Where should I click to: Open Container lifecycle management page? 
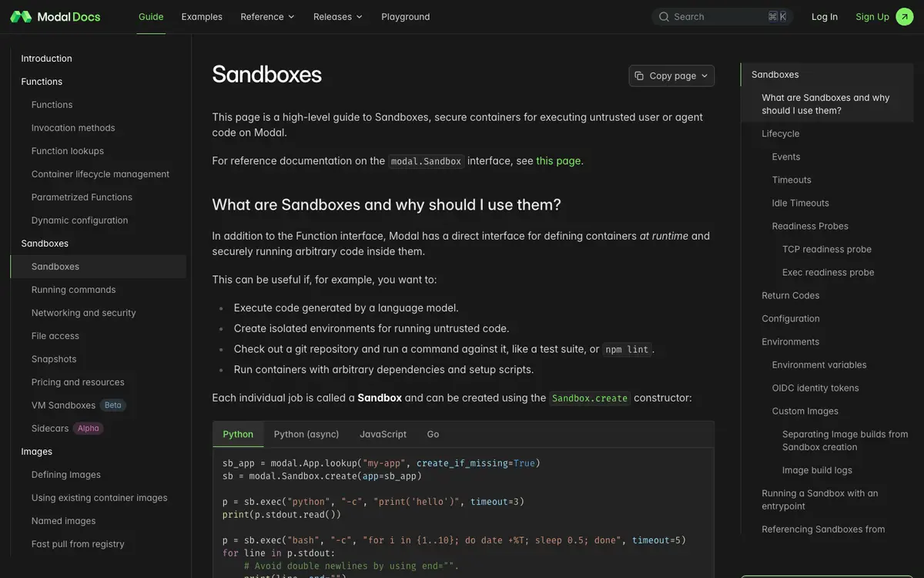click(x=100, y=174)
